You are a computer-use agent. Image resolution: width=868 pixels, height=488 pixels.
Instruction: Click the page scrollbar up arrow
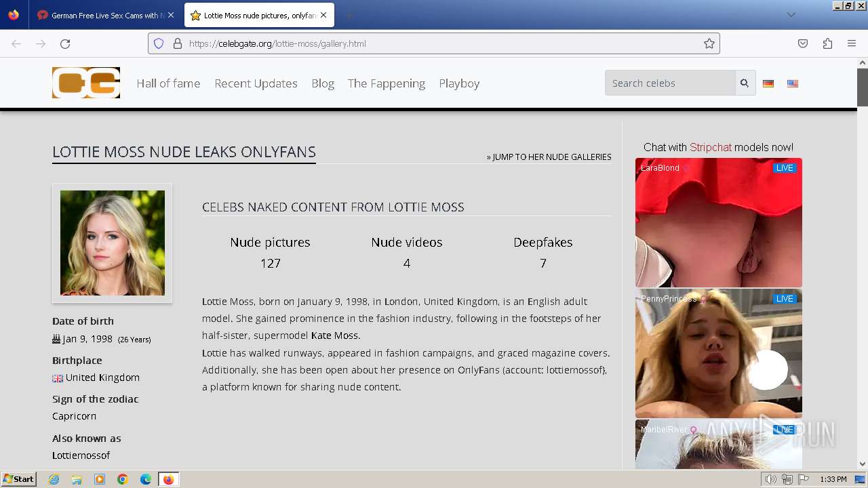pos(863,63)
